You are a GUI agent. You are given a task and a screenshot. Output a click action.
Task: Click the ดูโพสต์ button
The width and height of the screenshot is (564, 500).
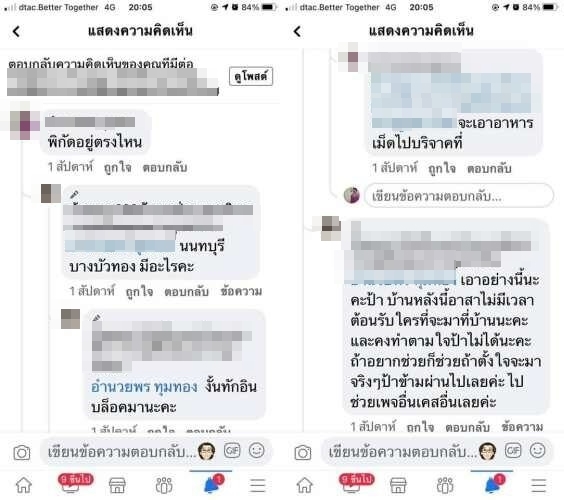click(251, 76)
